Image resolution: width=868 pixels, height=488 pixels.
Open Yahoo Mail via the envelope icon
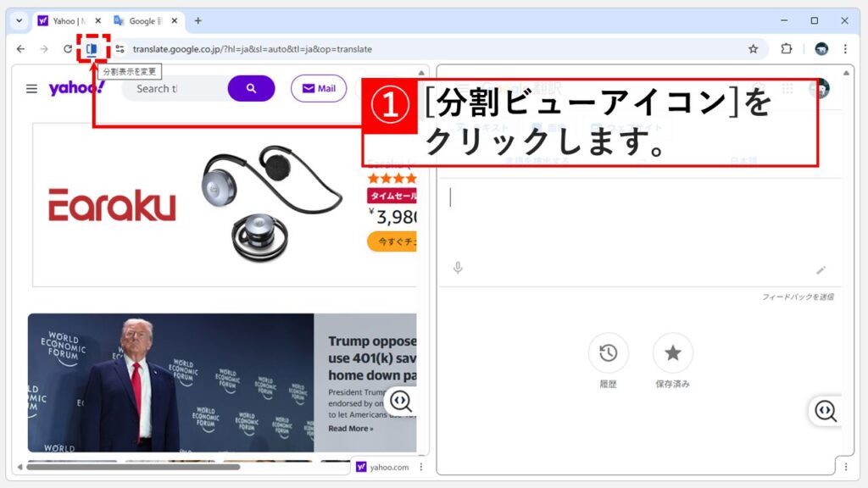(318, 88)
